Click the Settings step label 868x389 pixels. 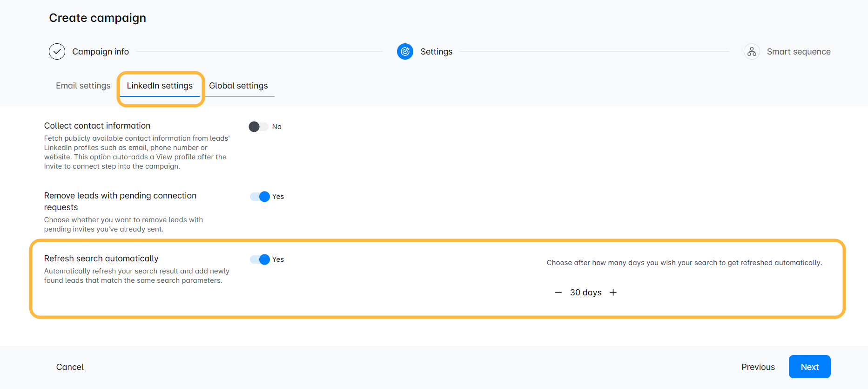(x=436, y=52)
